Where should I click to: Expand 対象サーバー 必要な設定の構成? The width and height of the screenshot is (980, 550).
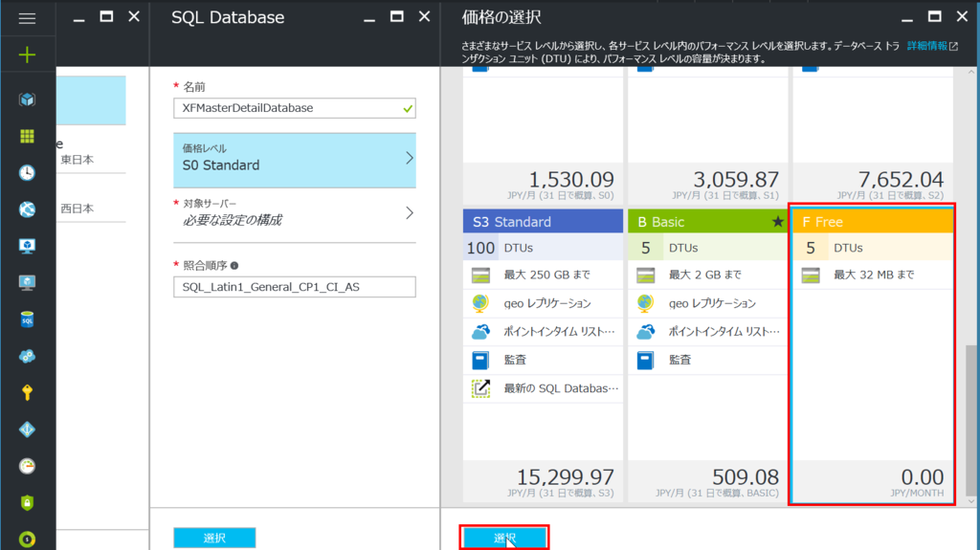point(295,213)
